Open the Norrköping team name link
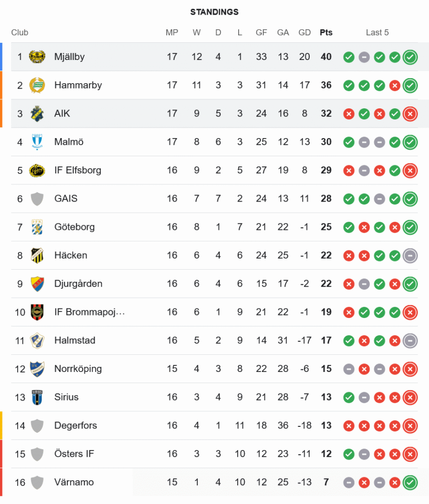The width and height of the screenshot is (429, 504). click(x=78, y=369)
